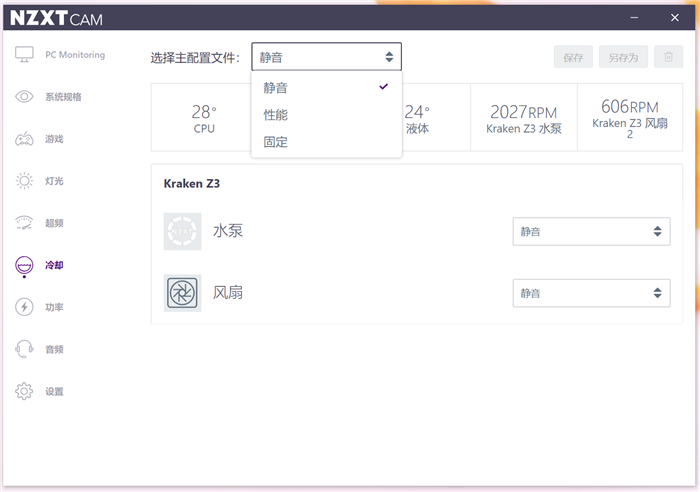Click the NZXT CAM logo
Image resolution: width=700 pixels, height=492 pixels.
(56, 18)
